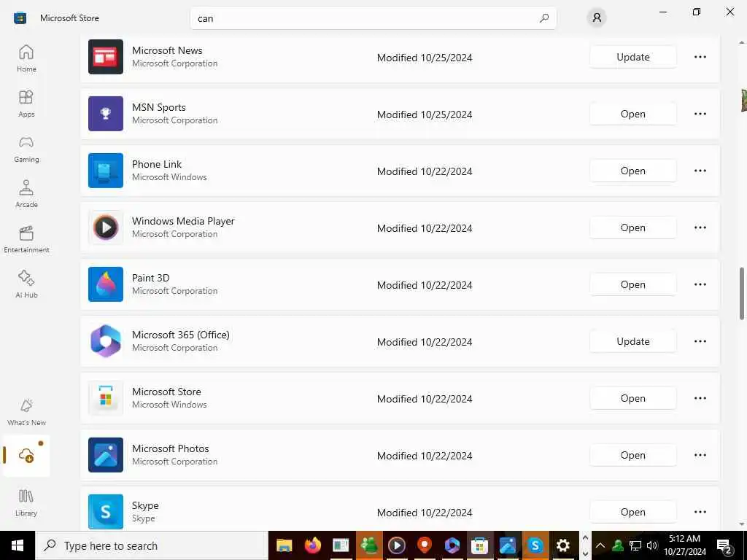Screen dimensions: 747x560
Task: Show more options for Paint 3D
Action: 700,284
